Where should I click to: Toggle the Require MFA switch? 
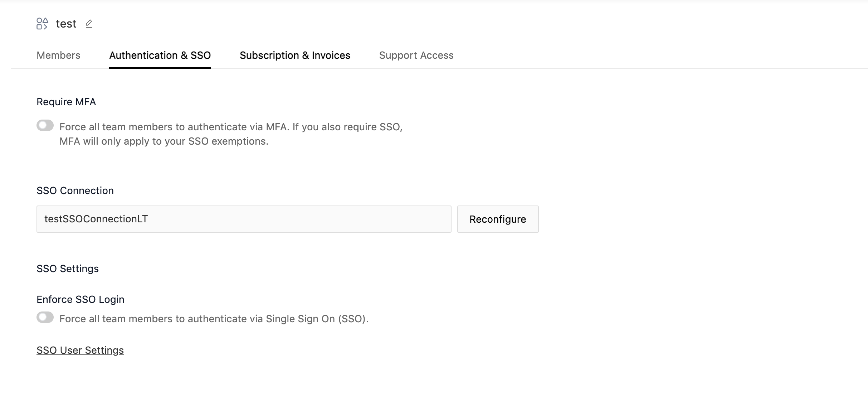click(x=45, y=126)
